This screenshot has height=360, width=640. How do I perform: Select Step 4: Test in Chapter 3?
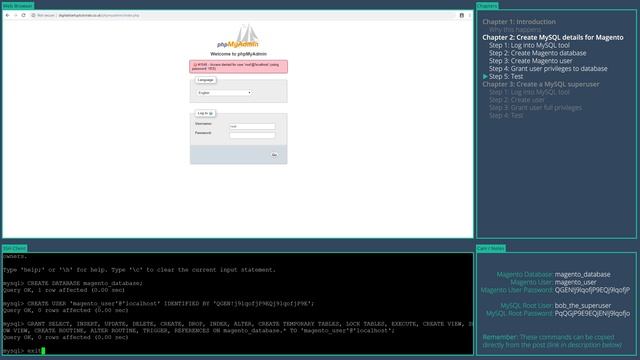506,115
